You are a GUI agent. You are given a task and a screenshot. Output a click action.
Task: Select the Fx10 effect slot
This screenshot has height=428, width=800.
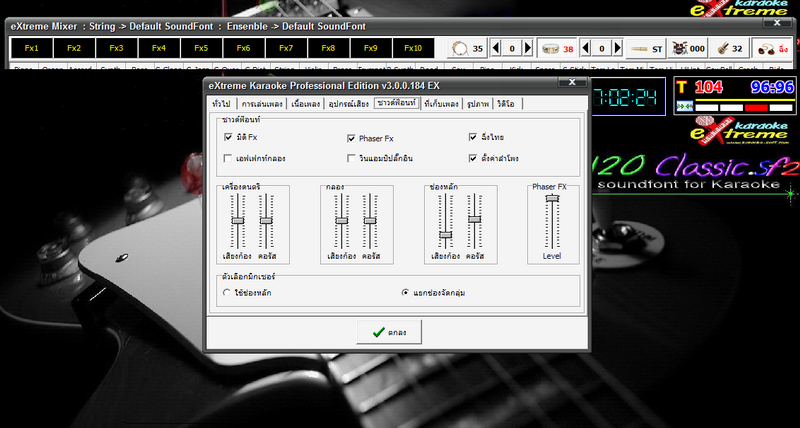(x=412, y=48)
